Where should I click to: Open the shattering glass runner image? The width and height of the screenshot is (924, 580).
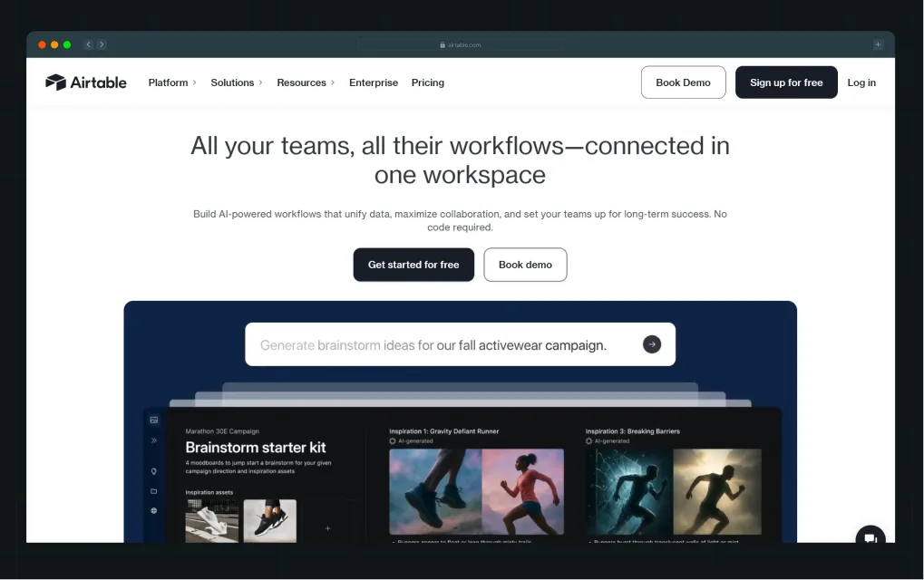tap(628, 492)
